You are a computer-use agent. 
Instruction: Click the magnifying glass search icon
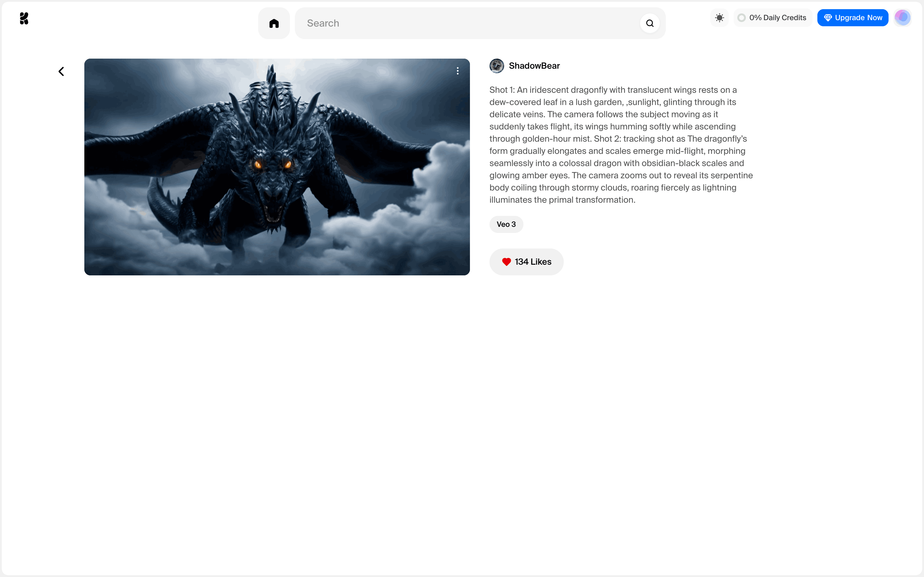[x=650, y=23]
